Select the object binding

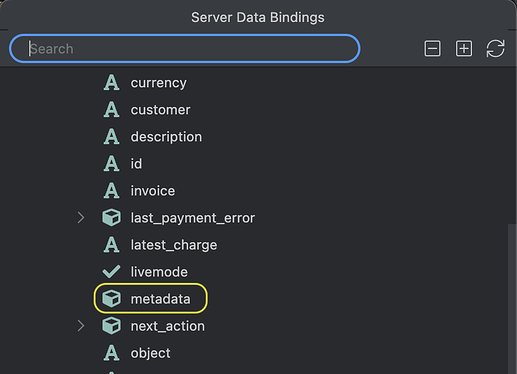coord(150,353)
